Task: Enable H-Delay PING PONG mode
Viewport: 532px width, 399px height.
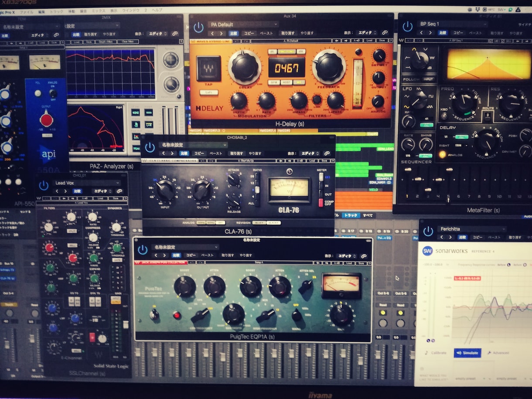Action: tap(288, 51)
